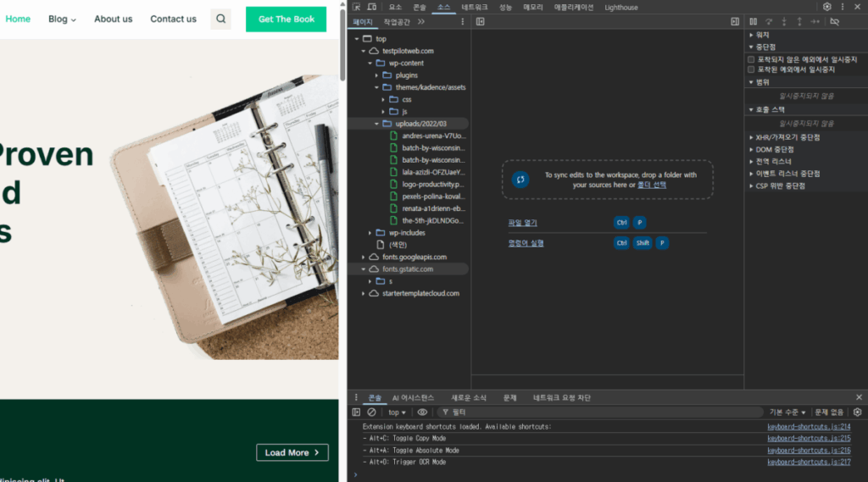Click the deactivate breakpoints icon
Viewport: 868px width, 482px height.
(x=835, y=21)
